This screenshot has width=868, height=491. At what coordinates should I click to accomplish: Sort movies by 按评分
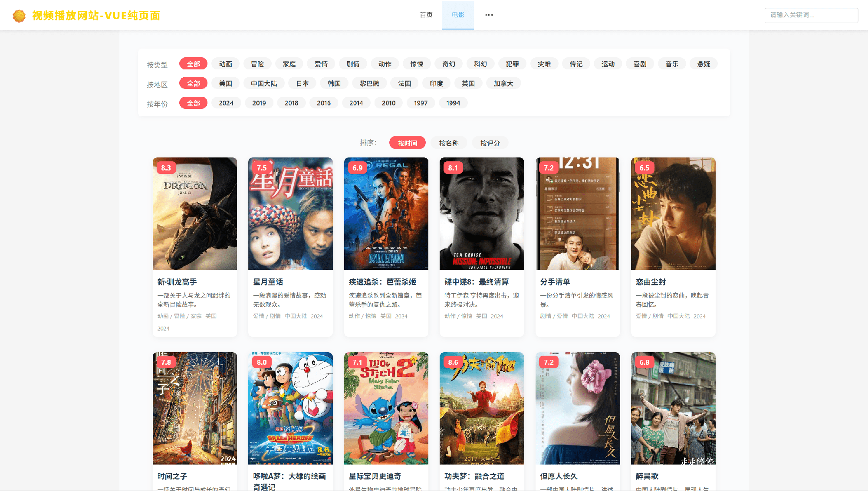490,143
